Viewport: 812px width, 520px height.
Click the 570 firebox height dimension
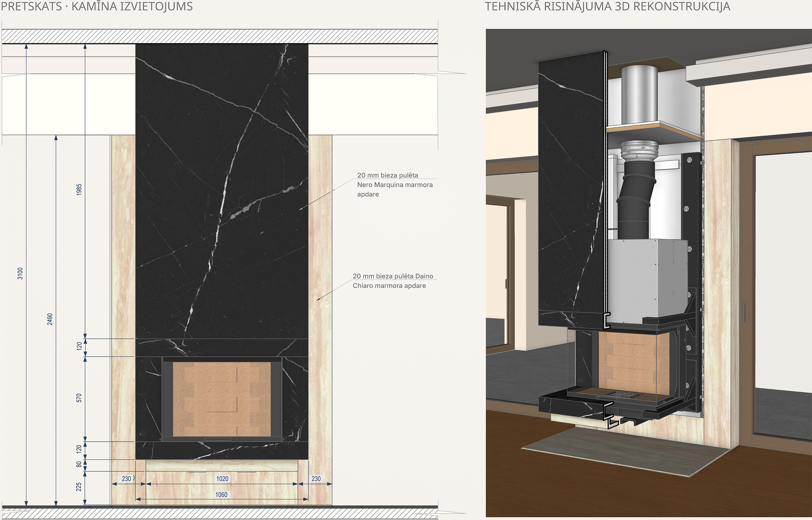click(x=79, y=398)
